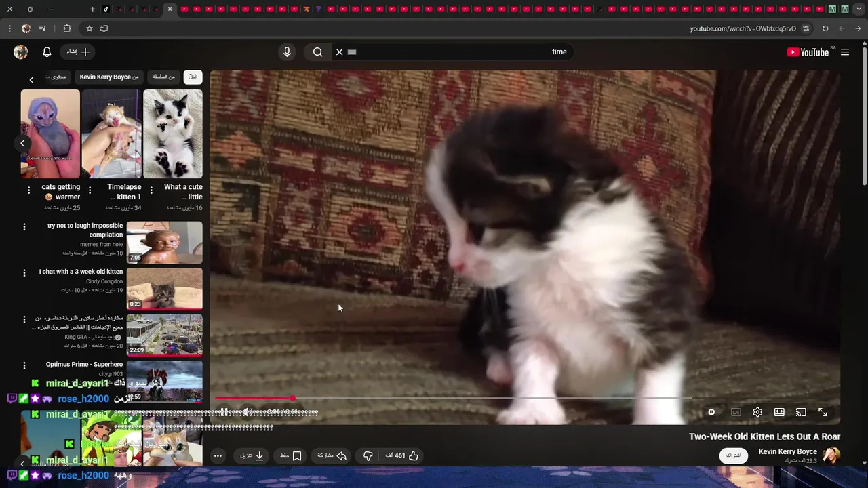Open the 'Timelapse kitten 1' short

pos(111,134)
